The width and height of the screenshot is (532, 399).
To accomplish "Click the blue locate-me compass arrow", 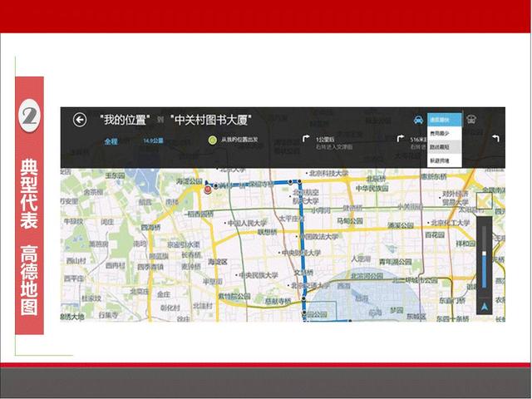I will 484,307.
